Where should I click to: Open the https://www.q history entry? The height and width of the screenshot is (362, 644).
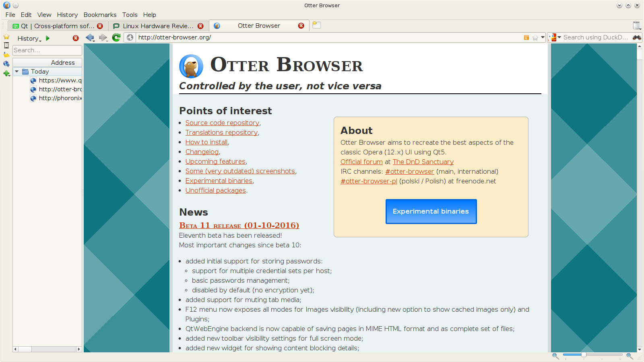click(x=56, y=80)
